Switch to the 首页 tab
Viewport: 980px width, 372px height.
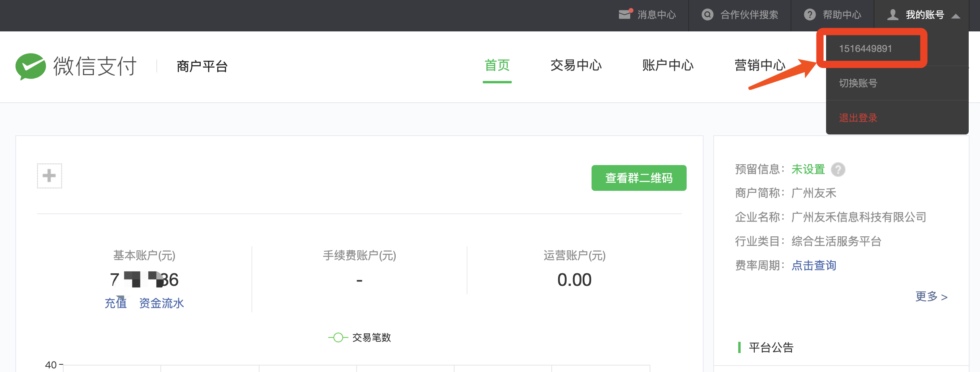coord(497,65)
